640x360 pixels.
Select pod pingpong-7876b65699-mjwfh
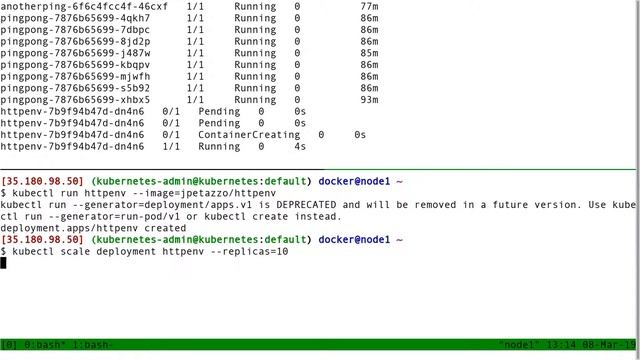[x=75, y=77]
